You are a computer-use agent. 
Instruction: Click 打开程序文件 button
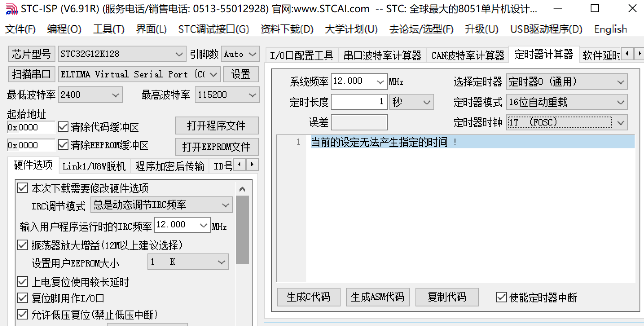click(x=217, y=126)
